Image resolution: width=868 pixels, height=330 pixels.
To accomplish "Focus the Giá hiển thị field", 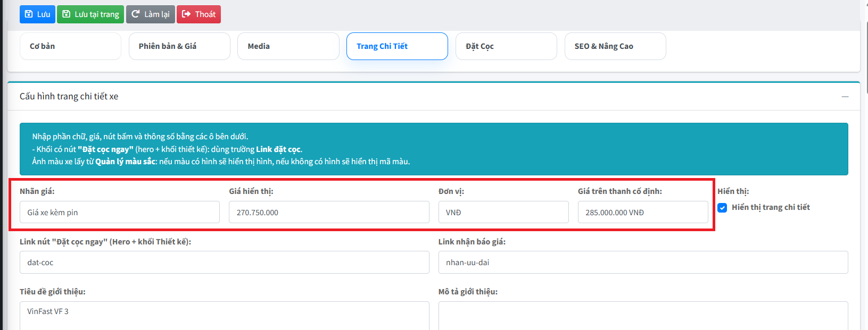I will 329,212.
